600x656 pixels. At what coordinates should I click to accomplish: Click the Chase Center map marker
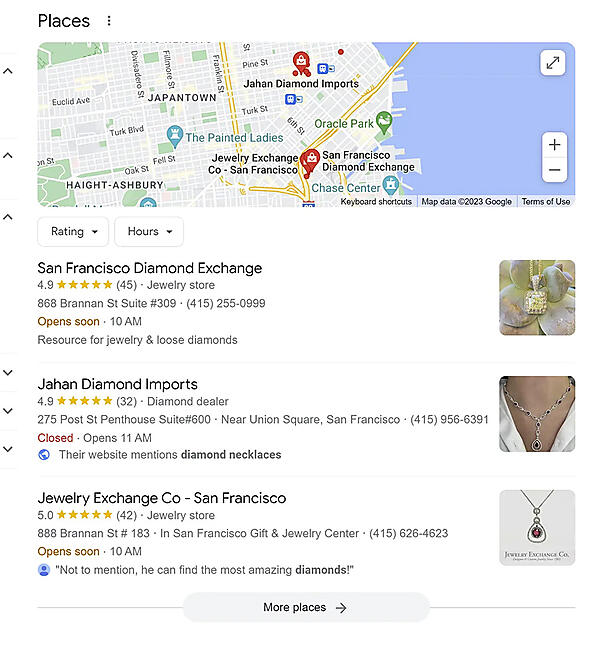pyautogui.click(x=391, y=185)
